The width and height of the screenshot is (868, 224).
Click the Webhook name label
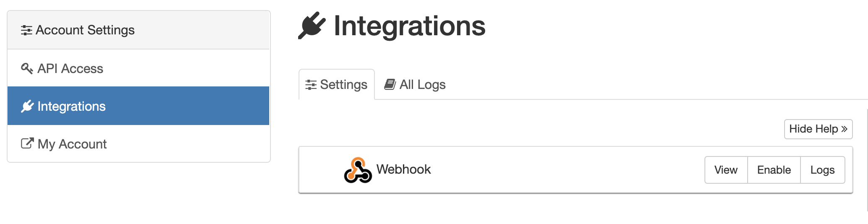click(x=403, y=169)
